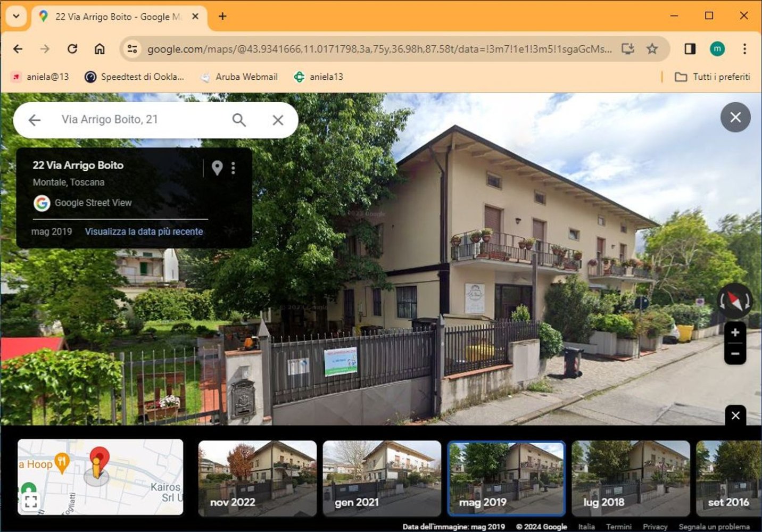
Task: Click the location pin icon on the address card
Action: 217,168
